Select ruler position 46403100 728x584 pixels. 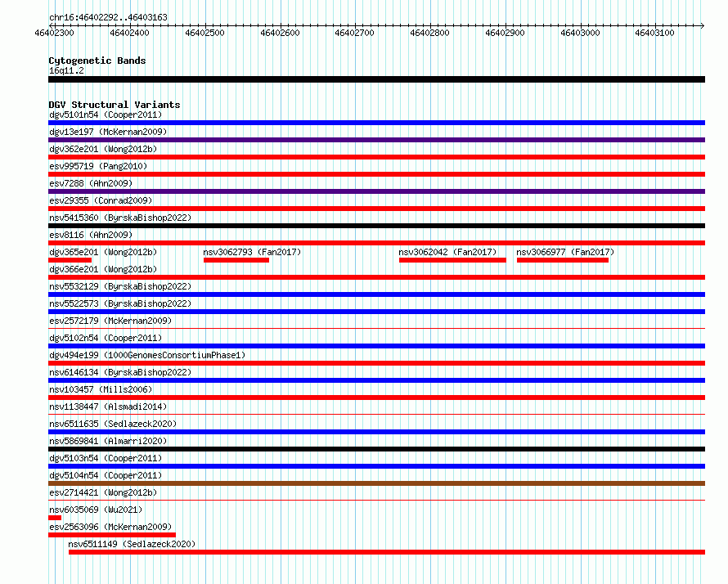tap(654, 33)
